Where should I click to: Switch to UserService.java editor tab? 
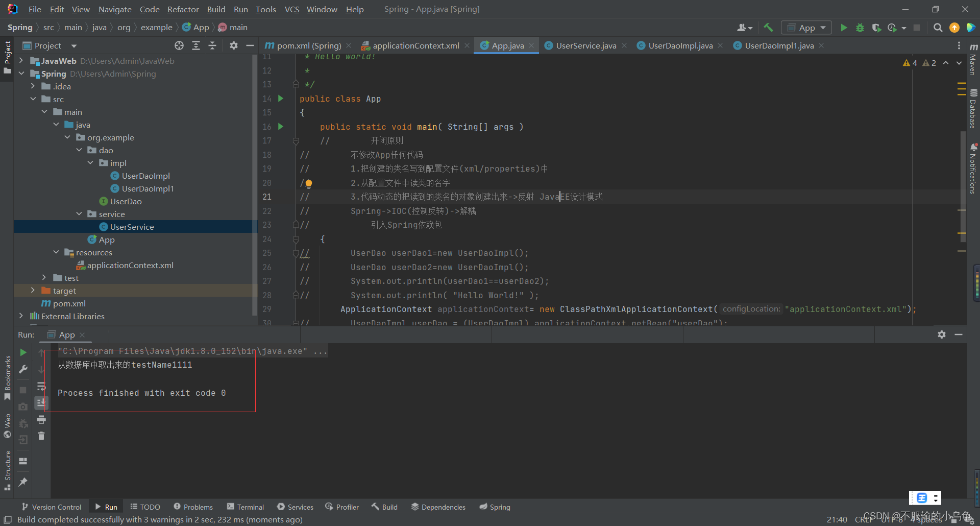coord(586,45)
